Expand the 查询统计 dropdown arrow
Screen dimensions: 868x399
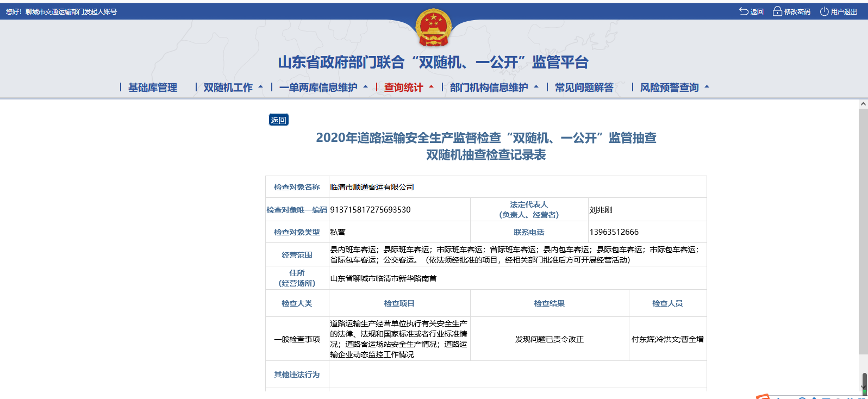(x=432, y=87)
